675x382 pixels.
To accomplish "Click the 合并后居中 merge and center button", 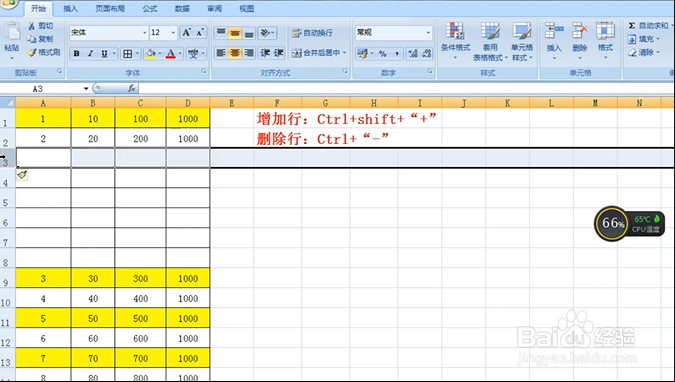I will [315, 53].
